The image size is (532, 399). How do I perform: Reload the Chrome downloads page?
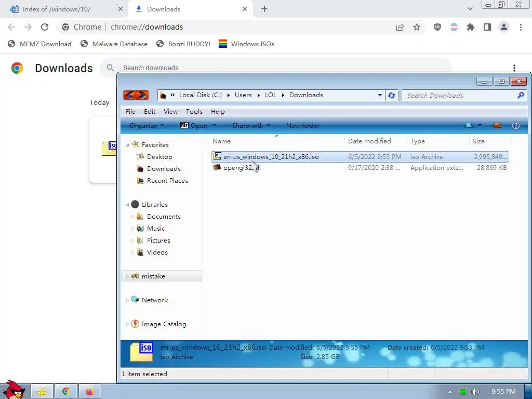click(45, 27)
